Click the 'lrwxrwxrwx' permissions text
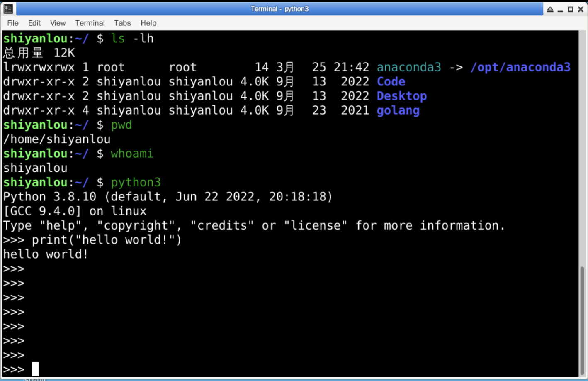 [x=39, y=67]
